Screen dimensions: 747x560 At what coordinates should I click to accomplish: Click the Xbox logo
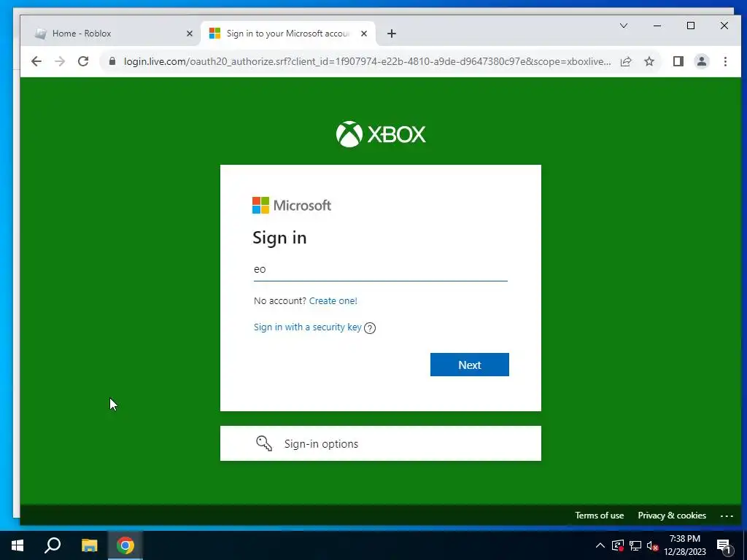pos(381,134)
